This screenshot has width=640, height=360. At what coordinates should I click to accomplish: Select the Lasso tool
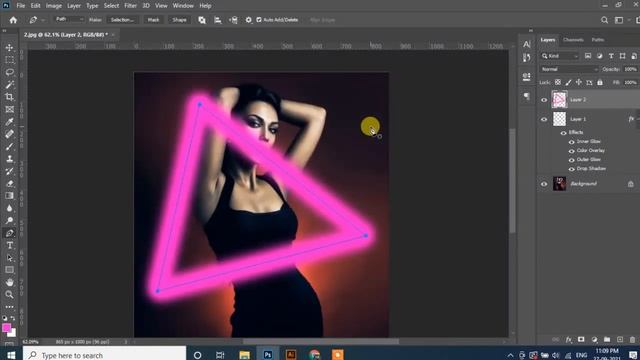pos(9,72)
